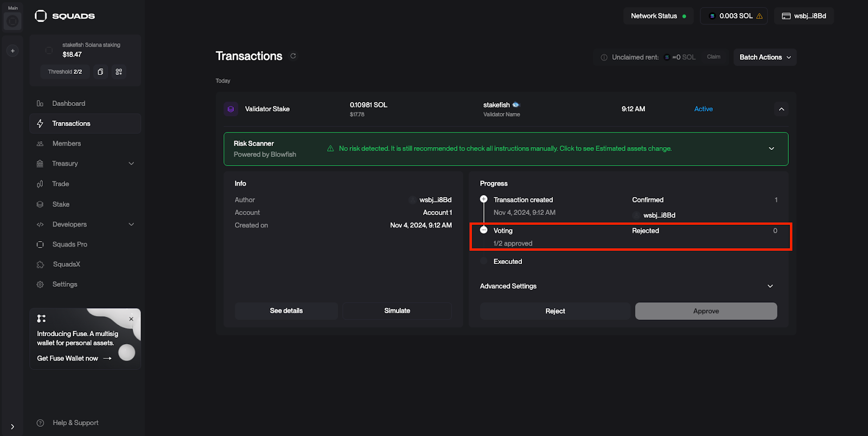Open the wsbj...i8Bd wallet menu
Viewport: 868px width, 436px height.
[804, 16]
